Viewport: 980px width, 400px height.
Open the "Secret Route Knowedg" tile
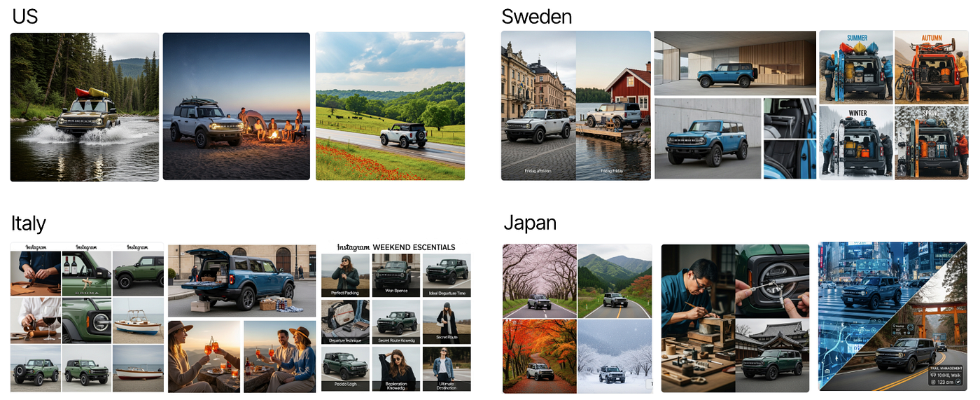(396, 322)
